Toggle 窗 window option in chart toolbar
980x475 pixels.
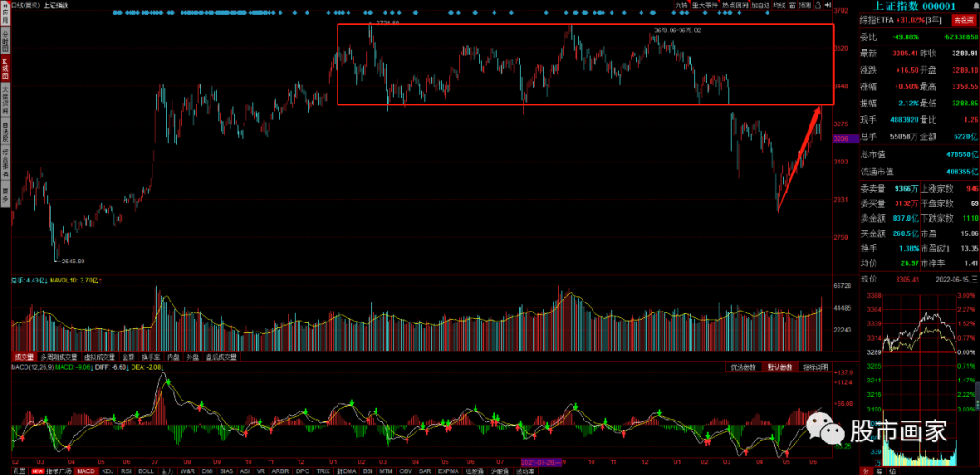point(792,5)
